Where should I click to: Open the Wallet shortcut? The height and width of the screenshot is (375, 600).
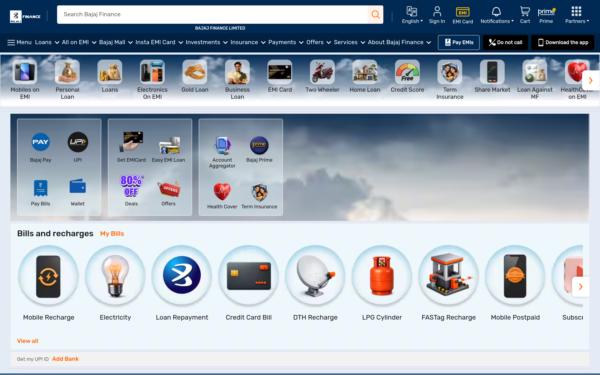tap(78, 186)
